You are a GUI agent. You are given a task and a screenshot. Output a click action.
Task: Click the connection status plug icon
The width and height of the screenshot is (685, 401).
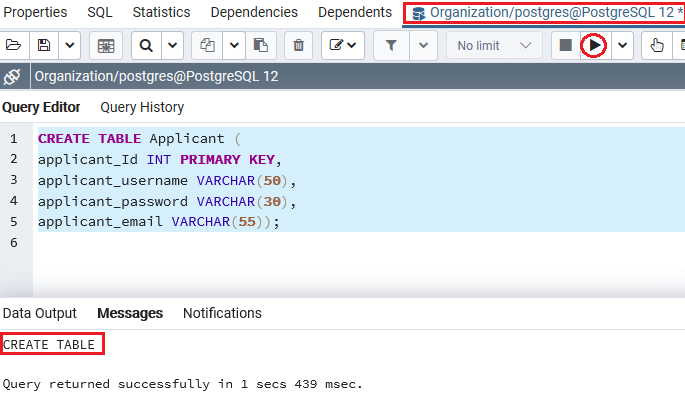12,76
